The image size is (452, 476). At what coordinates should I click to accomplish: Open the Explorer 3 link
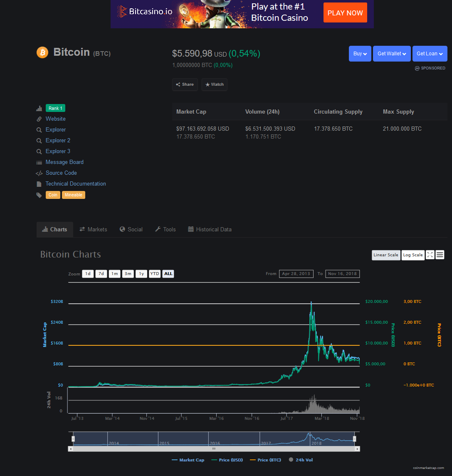click(58, 151)
